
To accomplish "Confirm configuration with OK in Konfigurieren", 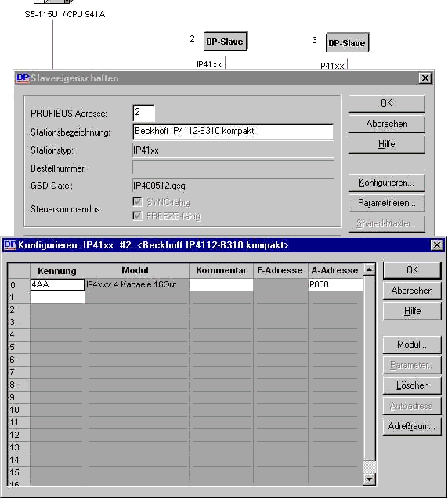I will pyautogui.click(x=412, y=270).
